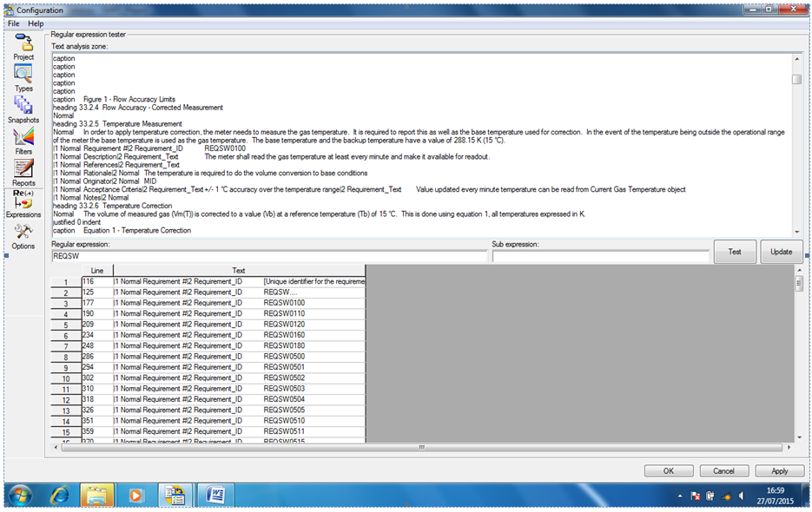This screenshot has width=812, height=512.
Task: Click the results grid horizontal scrollbar
Action: pyautogui.click(x=421, y=447)
